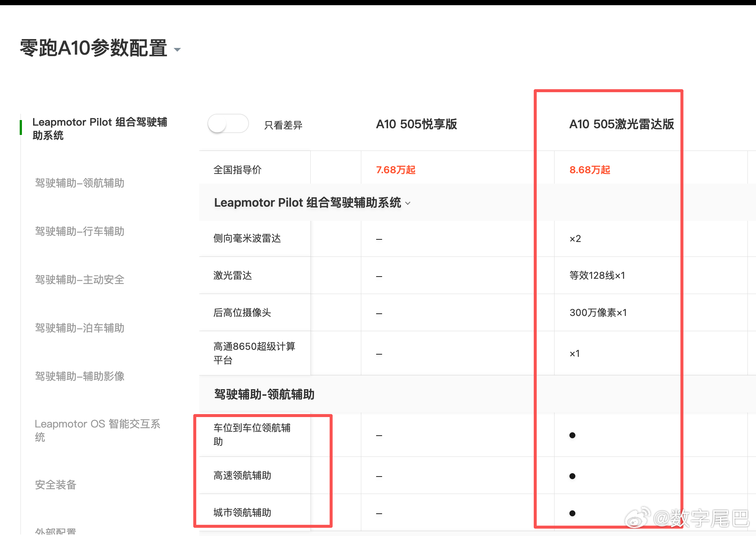Open the 驾驶辅助-泊车辅助 section
The image size is (756, 536).
(80, 328)
